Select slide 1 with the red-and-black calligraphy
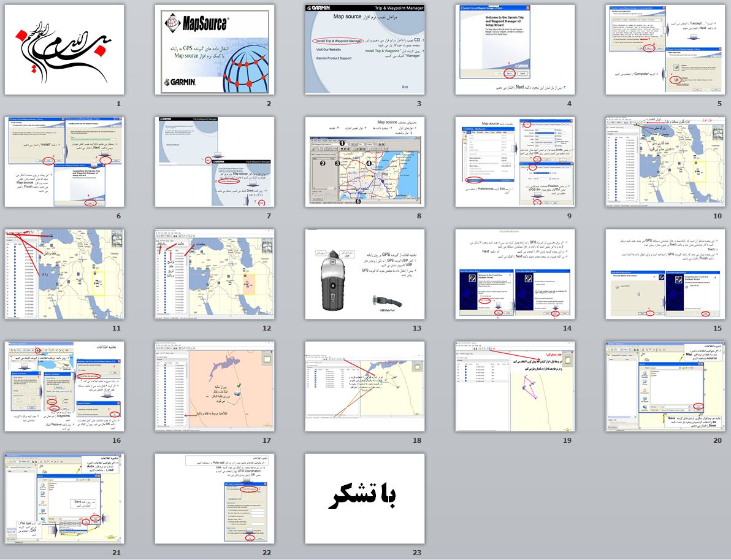The width and height of the screenshot is (731, 560). pyautogui.click(x=64, y=50)
